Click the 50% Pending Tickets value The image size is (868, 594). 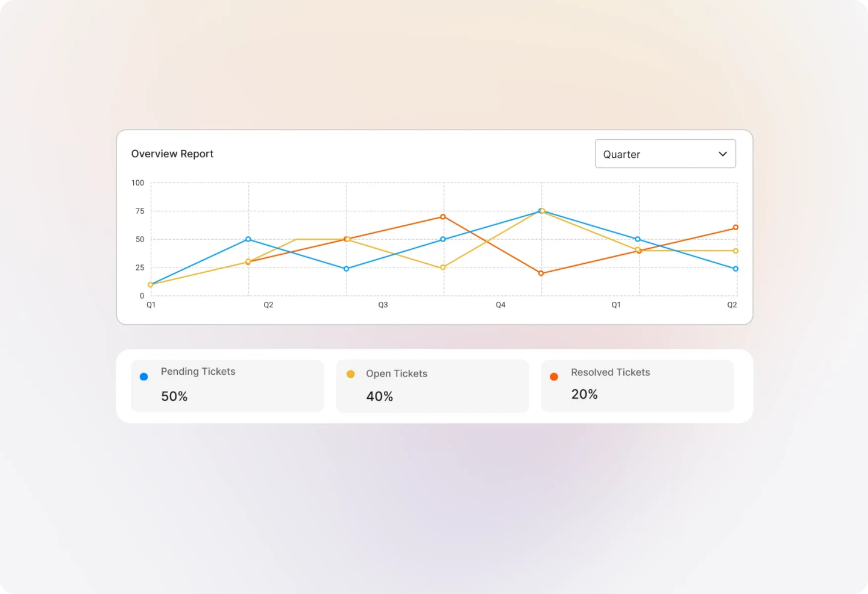coord(174,396)
